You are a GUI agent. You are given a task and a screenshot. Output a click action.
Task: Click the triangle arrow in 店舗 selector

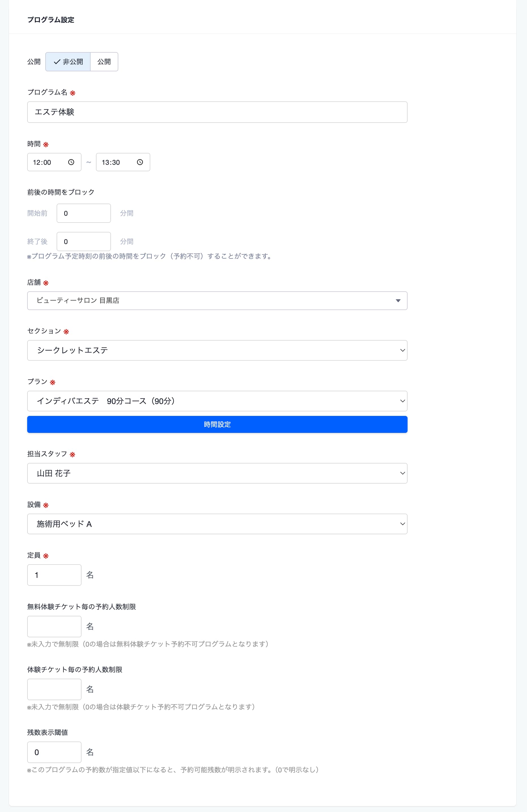(x=398, y=301)
